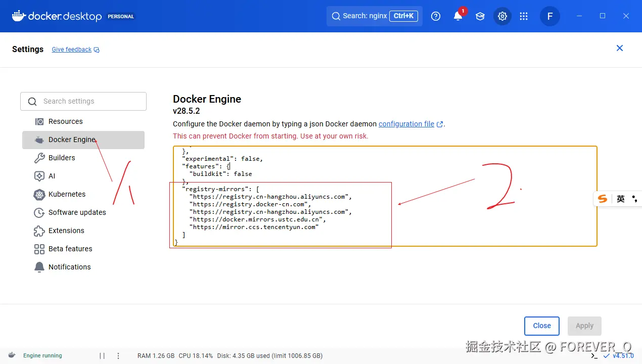Click the Builders wrench icon
The width and height of the screenshot is (642, 364).
pos(39,158)
